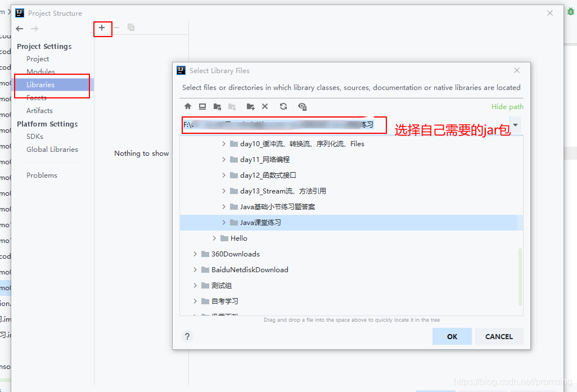The height and width of the screenshot is (392, 577).
Task: Select Global Libraries under Platform Settings
Action: 52,150
